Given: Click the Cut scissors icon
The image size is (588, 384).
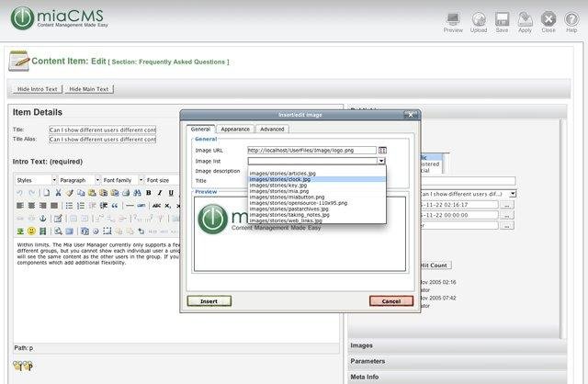Looking at the screenshot, I should [x=58, y=193].
